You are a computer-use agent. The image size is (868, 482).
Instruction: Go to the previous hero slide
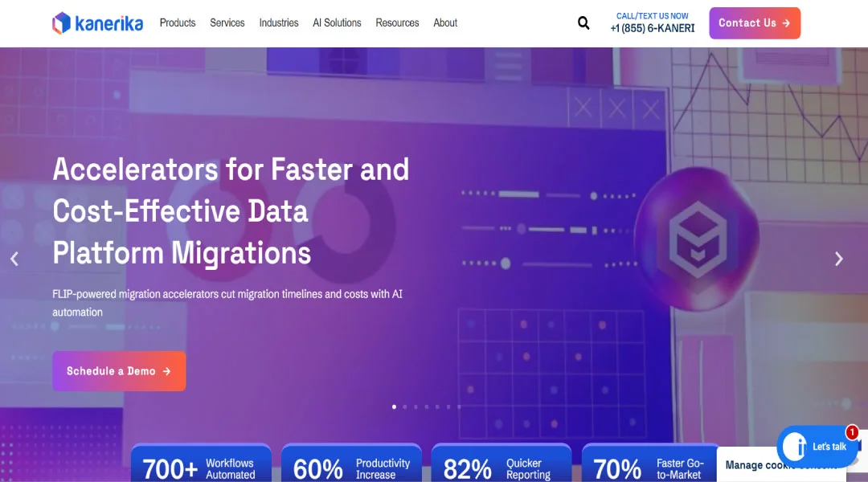pyautogui.click(x=14, y=259)
